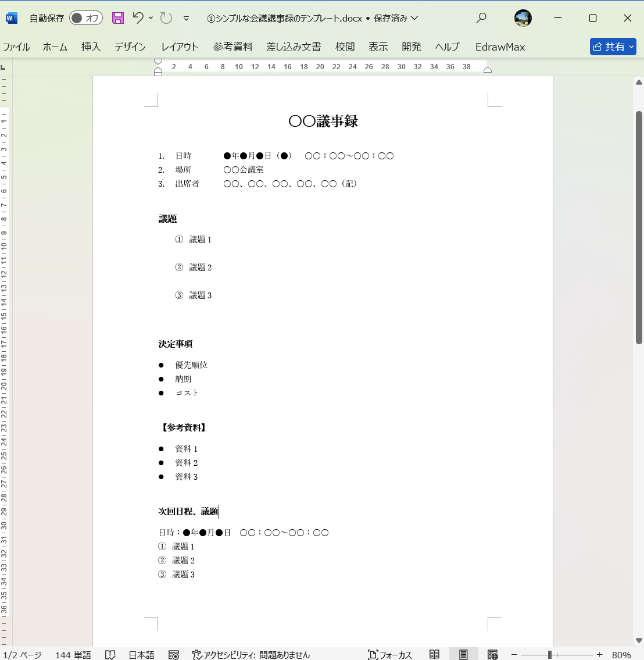Click the Undo icon
The width and height of the screenshot is (644, 660).
(138, 18)
